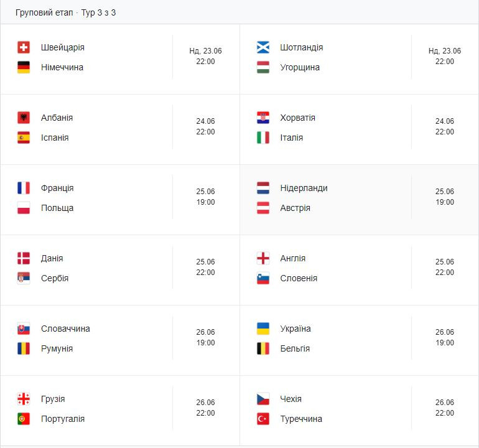
Task: Click the Ukraine flag icon
Action: tap(263, 329)
